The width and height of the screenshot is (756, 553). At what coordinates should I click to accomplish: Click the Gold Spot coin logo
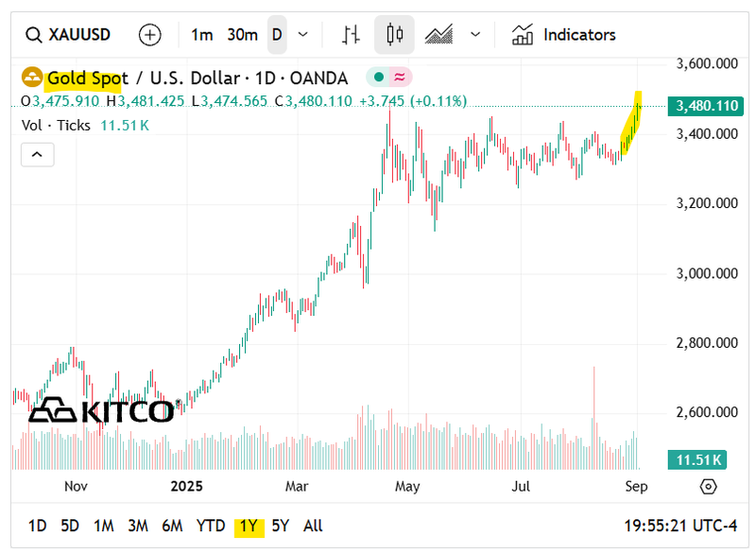[31, 78]
